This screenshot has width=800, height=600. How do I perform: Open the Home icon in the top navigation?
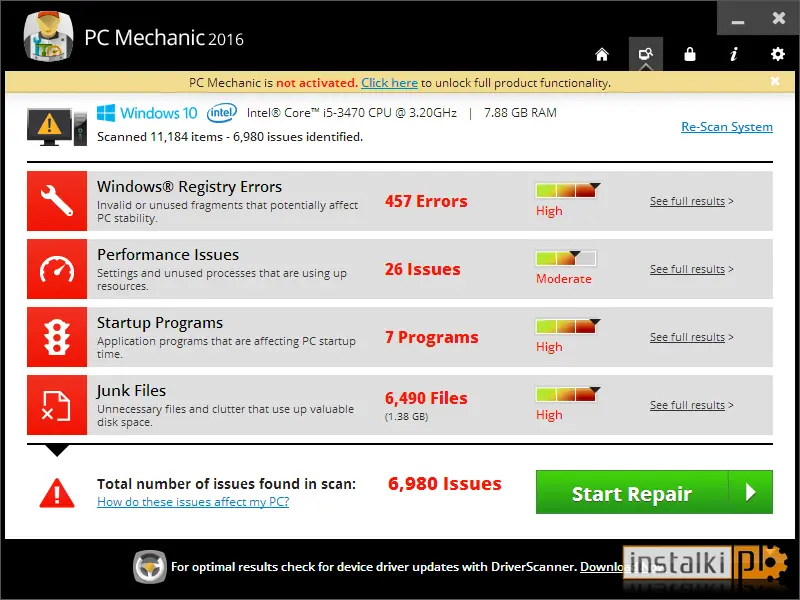coord(602,54)
